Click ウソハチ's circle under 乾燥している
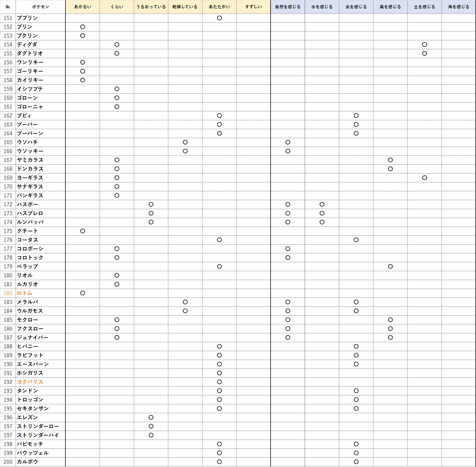 185,142
